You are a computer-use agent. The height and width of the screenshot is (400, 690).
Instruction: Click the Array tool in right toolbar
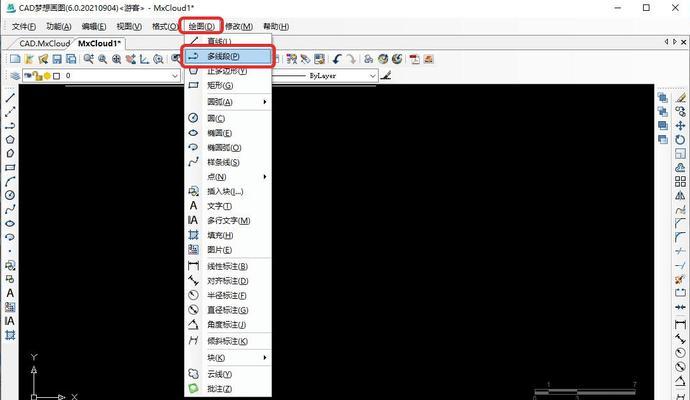click(x=680, y=181)
